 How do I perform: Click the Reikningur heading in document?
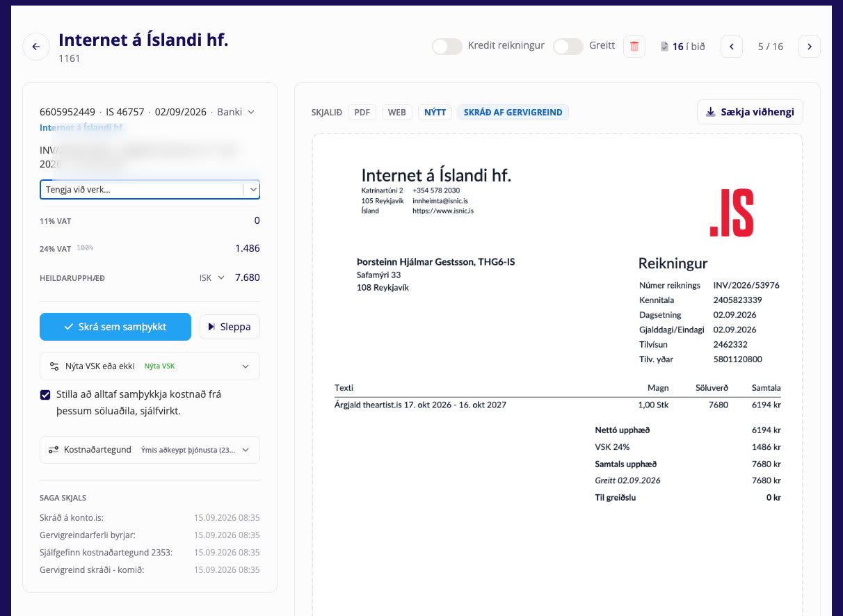[x=673, y=264]
